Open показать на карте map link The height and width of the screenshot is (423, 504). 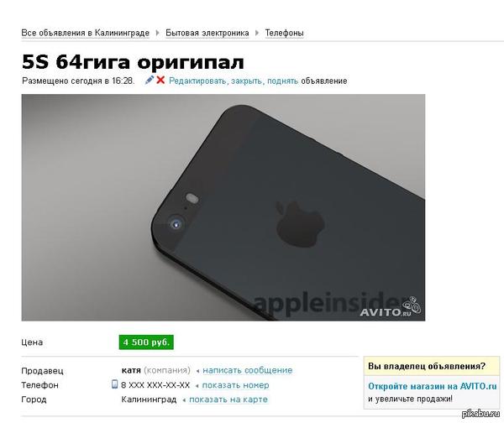228,399
